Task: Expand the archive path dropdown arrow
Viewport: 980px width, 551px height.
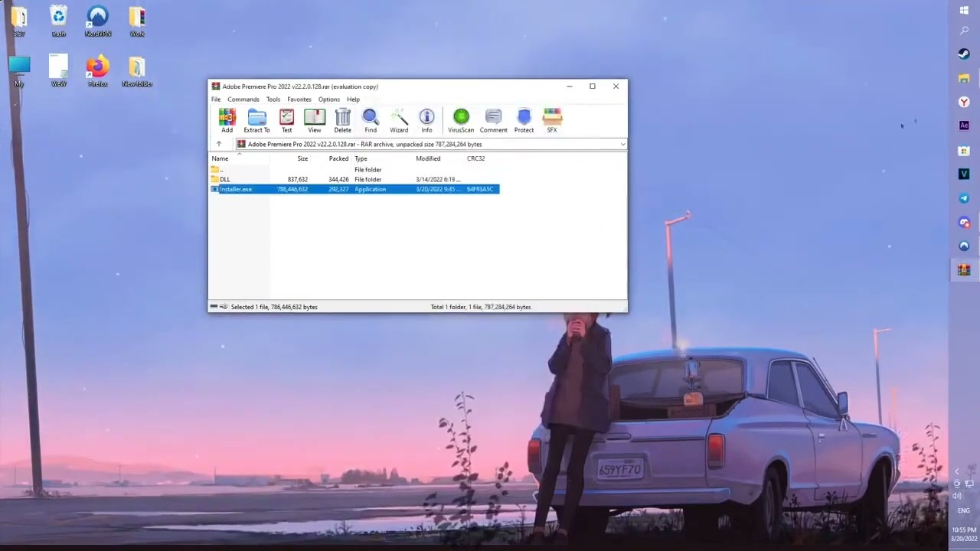Action: pos(622,144)
